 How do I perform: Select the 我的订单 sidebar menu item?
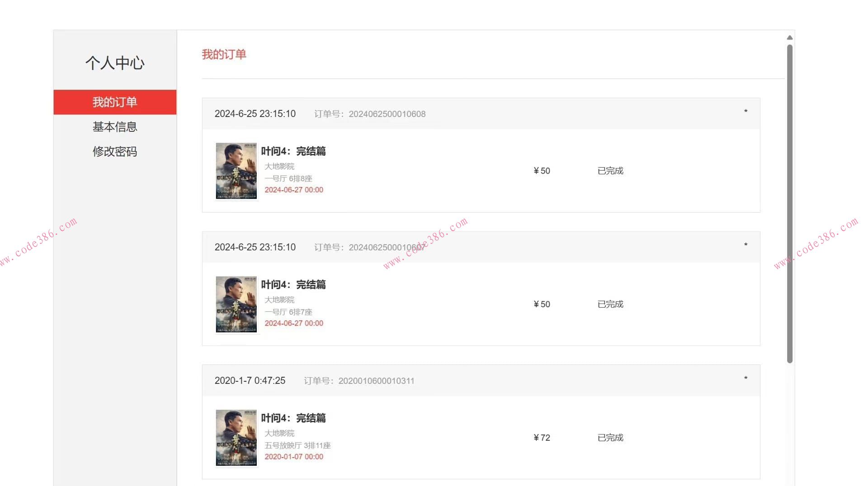click(x=115, y=102)
